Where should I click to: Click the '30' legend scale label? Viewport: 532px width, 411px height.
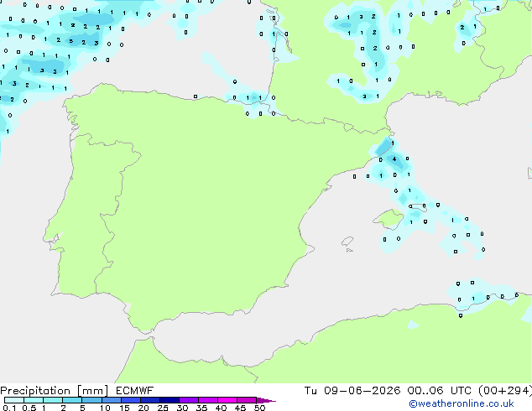182,408
